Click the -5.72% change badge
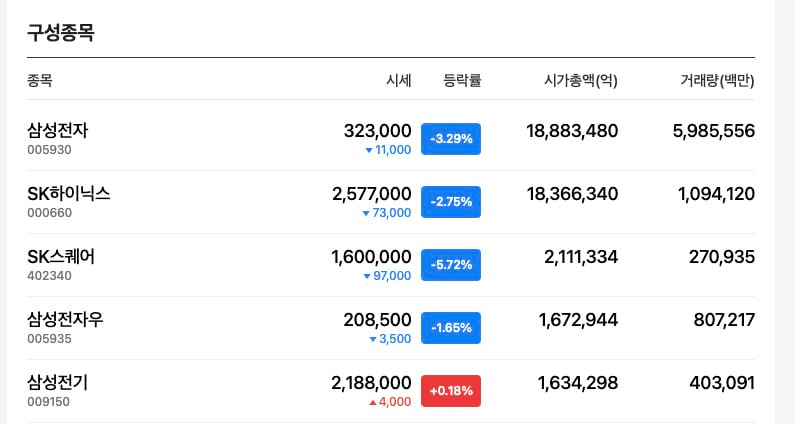This screenshot has width=795, height=424. point(451,264)
